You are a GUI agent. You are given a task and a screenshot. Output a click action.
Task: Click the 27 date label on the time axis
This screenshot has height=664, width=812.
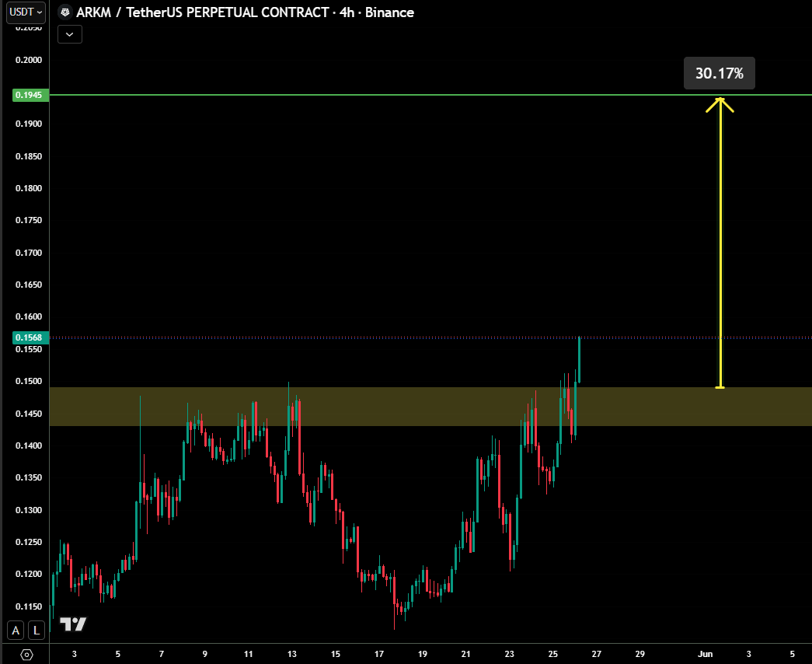coord(597,654)
